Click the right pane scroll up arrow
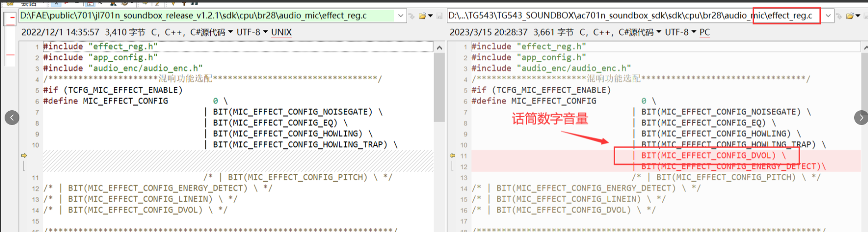Viewport: 868px width, 232px height. (865, 47)
